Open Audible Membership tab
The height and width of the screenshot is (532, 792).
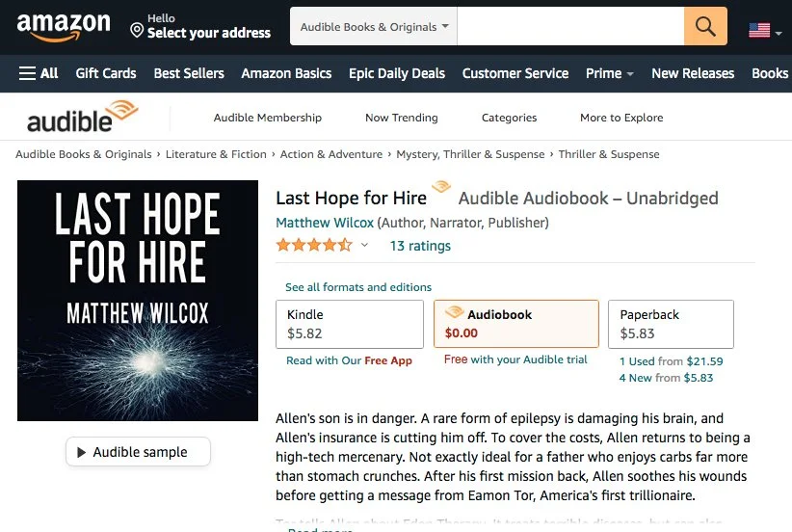[x=268, y=118]
